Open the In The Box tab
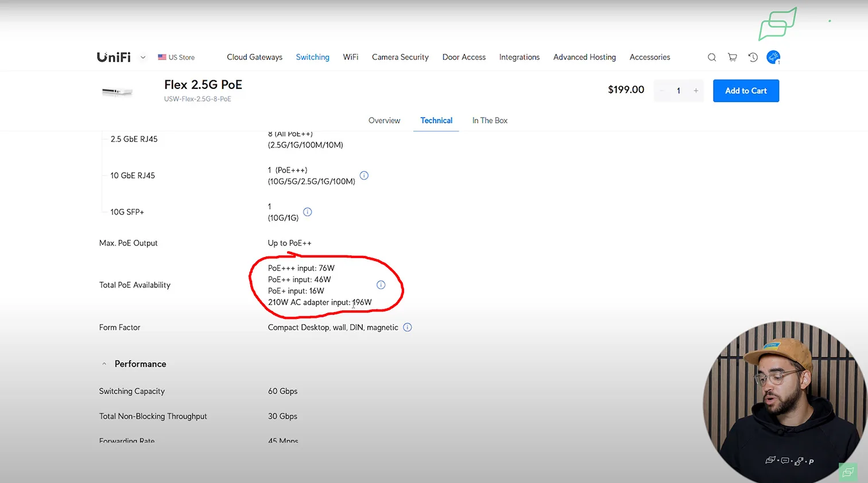The height and width of the screenshot is (483, 868). [490, 120]
